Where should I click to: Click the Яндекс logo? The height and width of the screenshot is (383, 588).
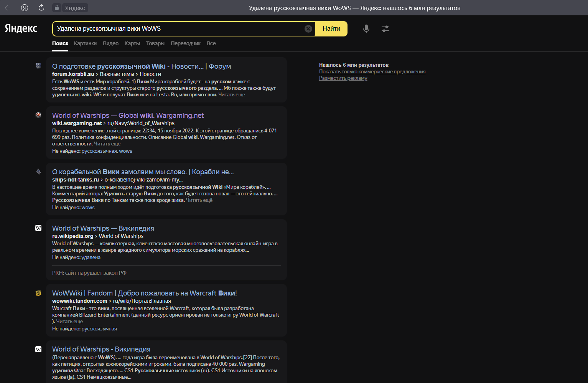[x=21, y=28]
